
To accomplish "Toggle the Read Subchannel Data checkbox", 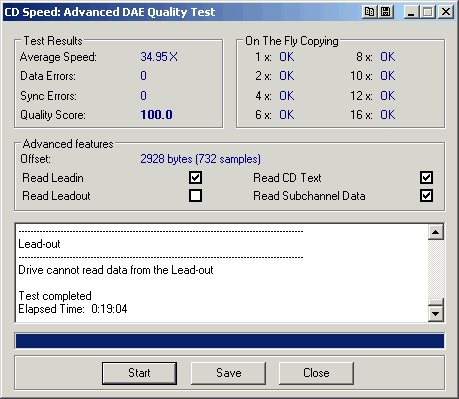I will click(426, 196).
